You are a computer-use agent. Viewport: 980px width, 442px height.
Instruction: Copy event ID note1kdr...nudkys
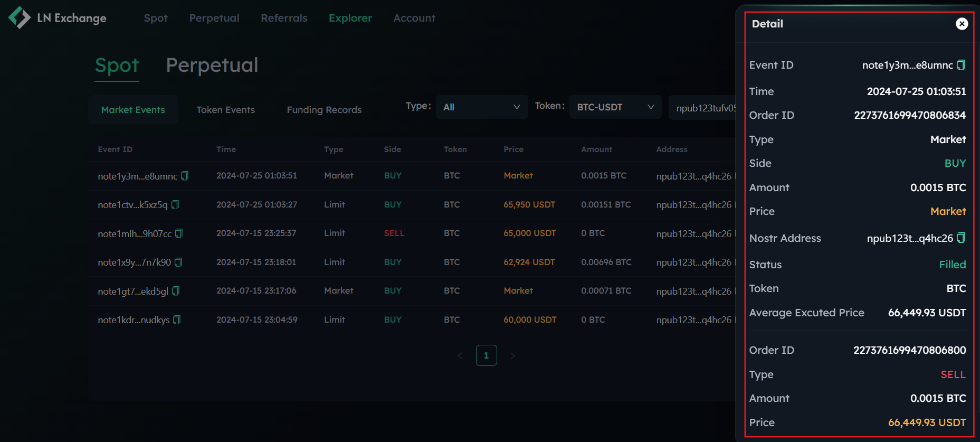coord(177,320)
